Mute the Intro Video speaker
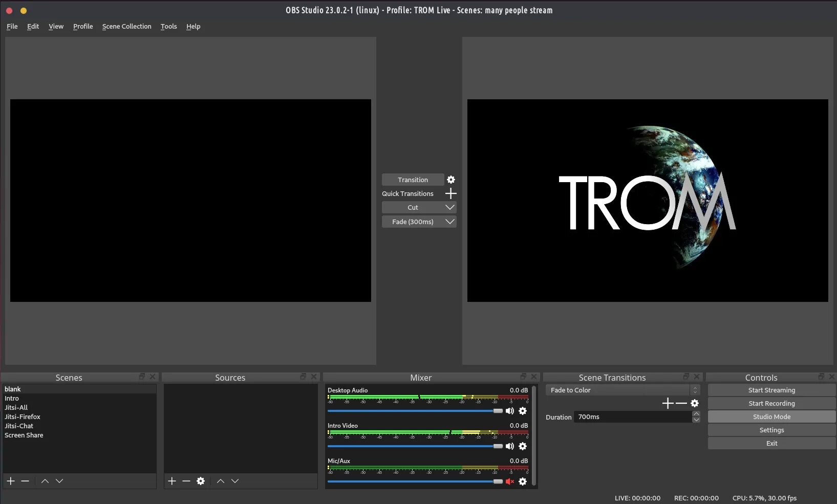The image size is (837, 504). [510, 446]
